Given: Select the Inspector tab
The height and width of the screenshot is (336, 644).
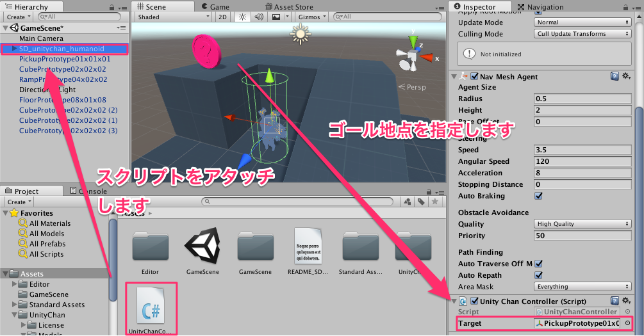Looking at the screenshot, I should [x=480, y=6].
